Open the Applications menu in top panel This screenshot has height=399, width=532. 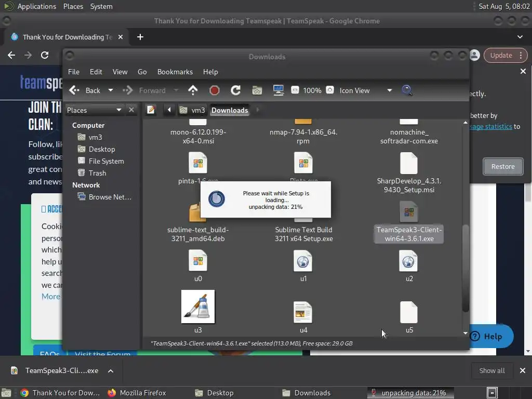pos(37,6)
